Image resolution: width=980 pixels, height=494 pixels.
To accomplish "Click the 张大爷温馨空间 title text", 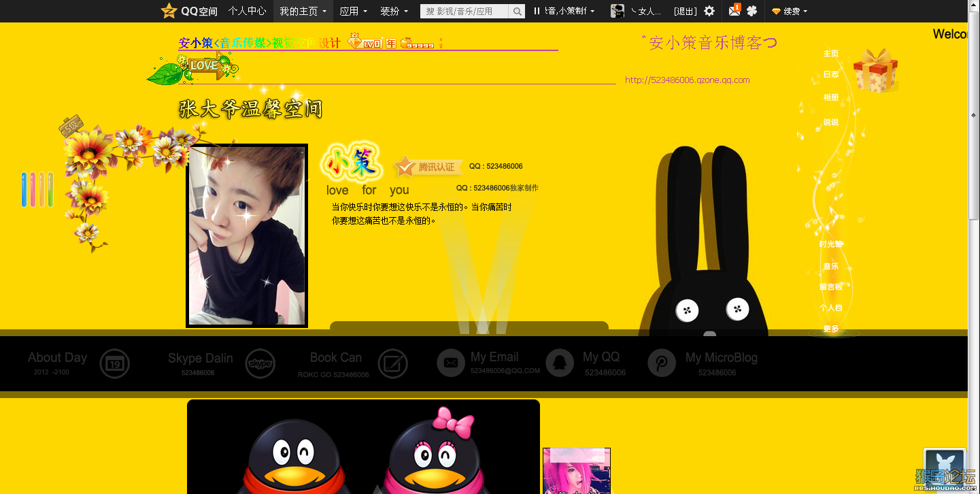I will (x=250, y=108).
